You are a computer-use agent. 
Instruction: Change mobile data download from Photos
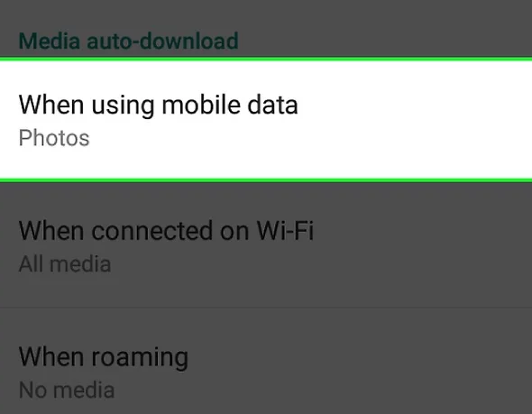click(x=266, y=120)
